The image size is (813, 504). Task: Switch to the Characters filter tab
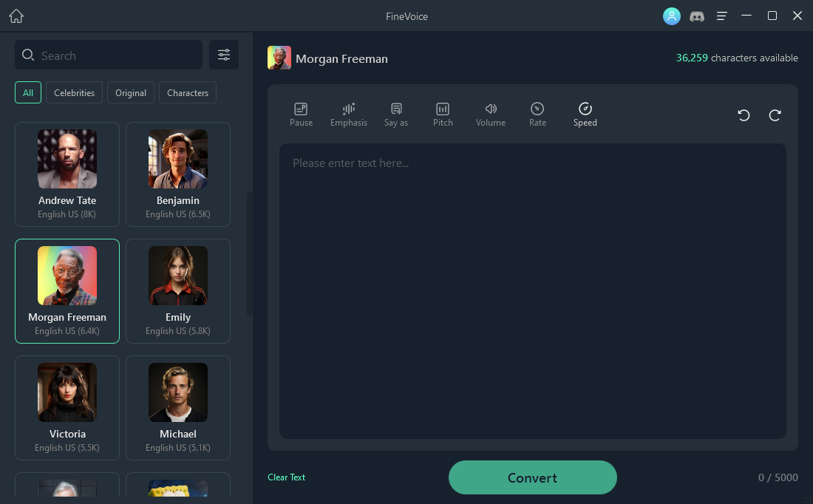(x=188, y=93)
